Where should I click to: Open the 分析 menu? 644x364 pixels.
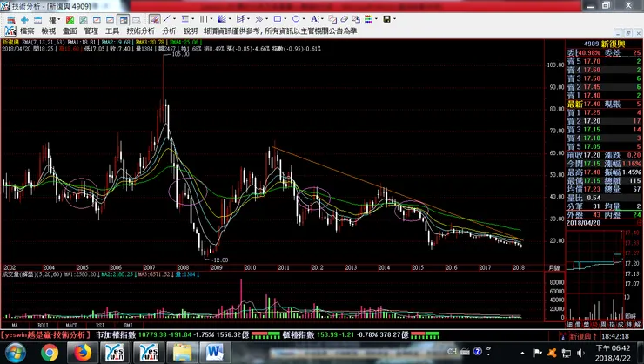[169, 30]
